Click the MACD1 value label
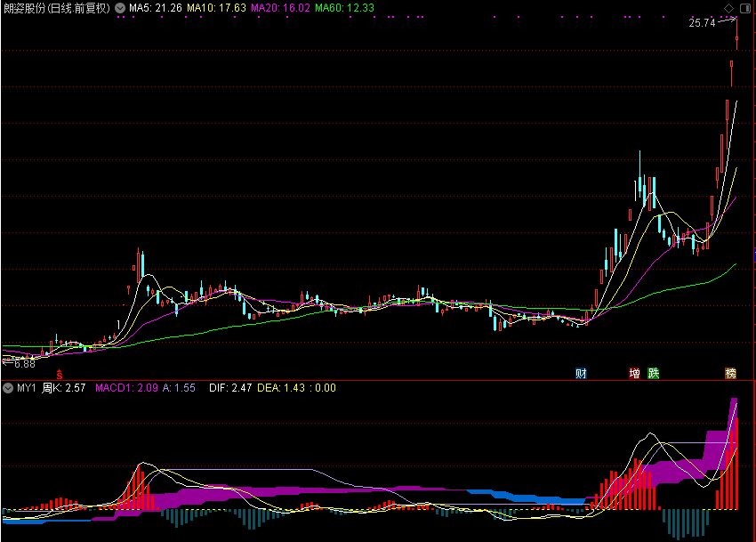 [127, 388]
